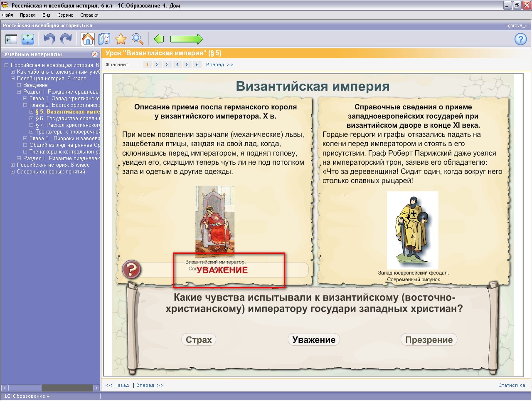Expand Глава 3 Пророки и завоеватели node

pyautogui.click(x=25, y=139)
